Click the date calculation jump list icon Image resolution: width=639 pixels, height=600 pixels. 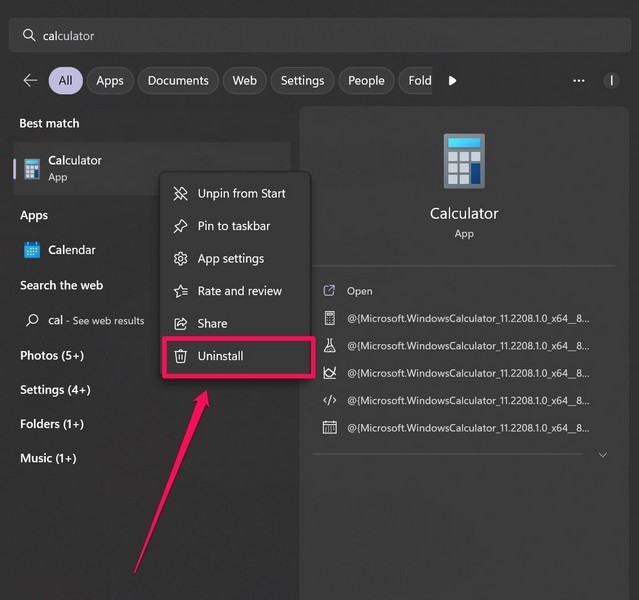click(330, 427)
